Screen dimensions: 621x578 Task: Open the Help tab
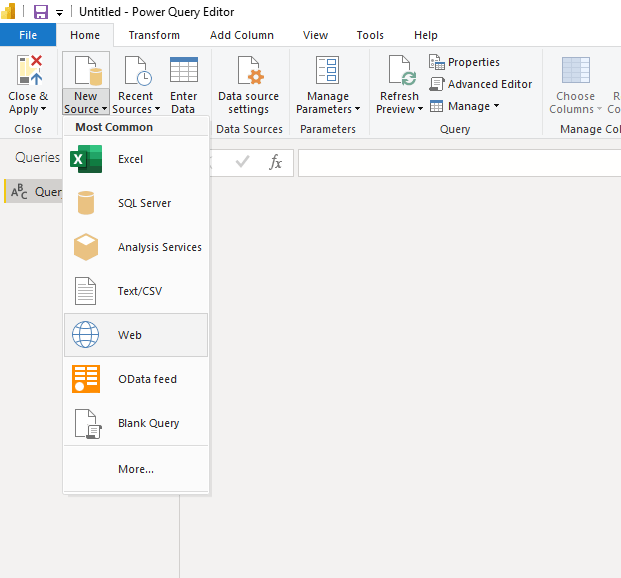pyautogui.click(x=426, y=35)
